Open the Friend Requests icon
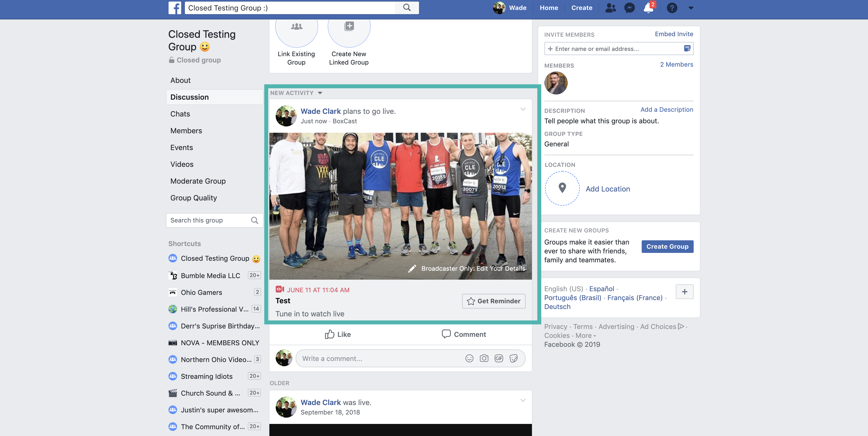This screenshot has height=436, width=868. [x=610, y=8]
